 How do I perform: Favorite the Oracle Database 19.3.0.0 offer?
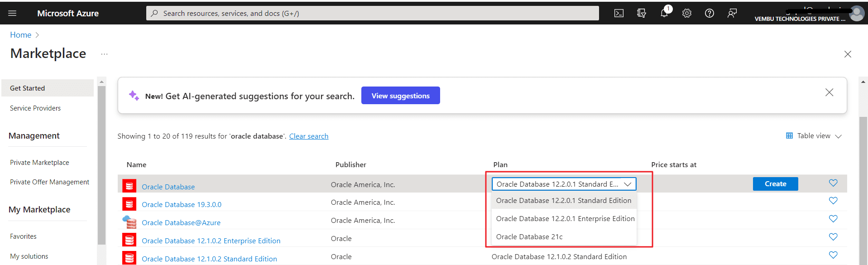coord(833,201)
